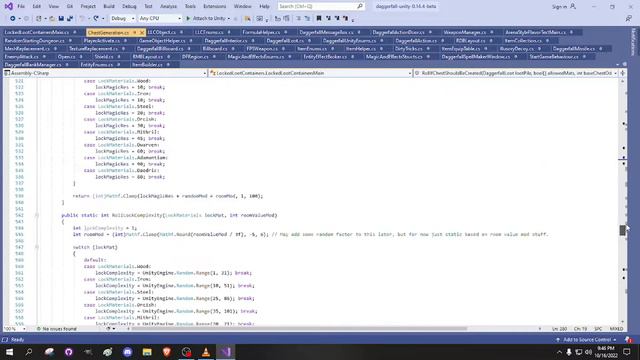This screenshot has width=640, height=360.
Task: Open the File menu
Action: pos(21,7)
